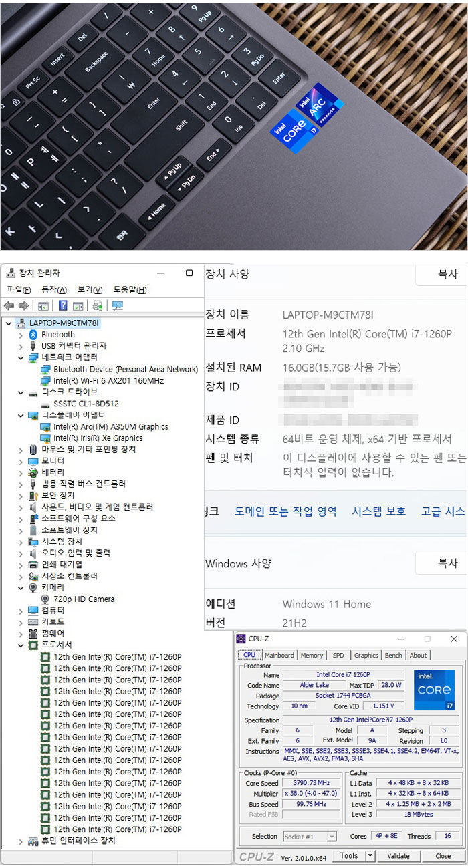Click the monitor scan hardware changes icon
This screenshot has height=868, width=468.
[x=118, y=306]
